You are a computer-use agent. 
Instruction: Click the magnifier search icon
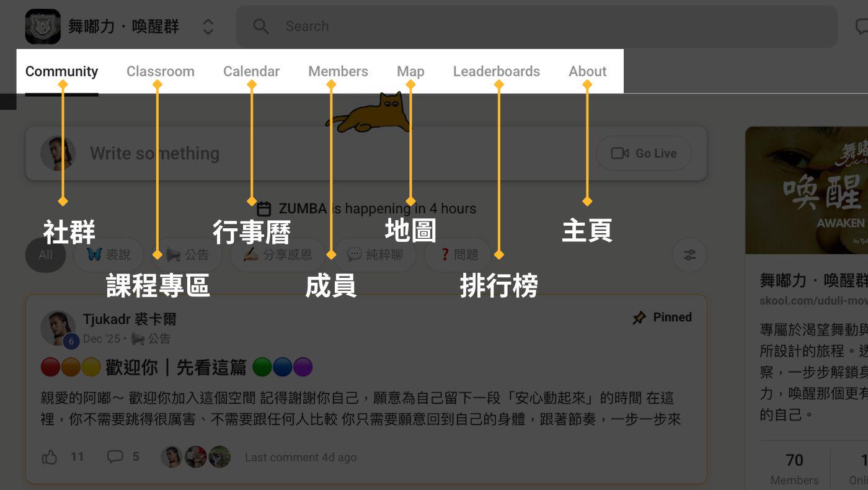coord(261,27)
